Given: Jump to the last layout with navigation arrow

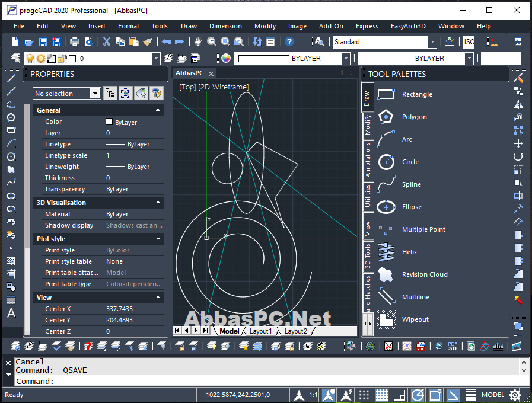Looking at the screenshot, I should pyautogui.click(x=205, y=331).
